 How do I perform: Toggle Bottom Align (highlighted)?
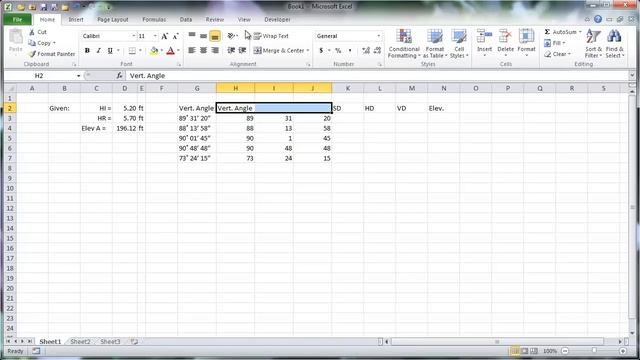pos(215,36)
